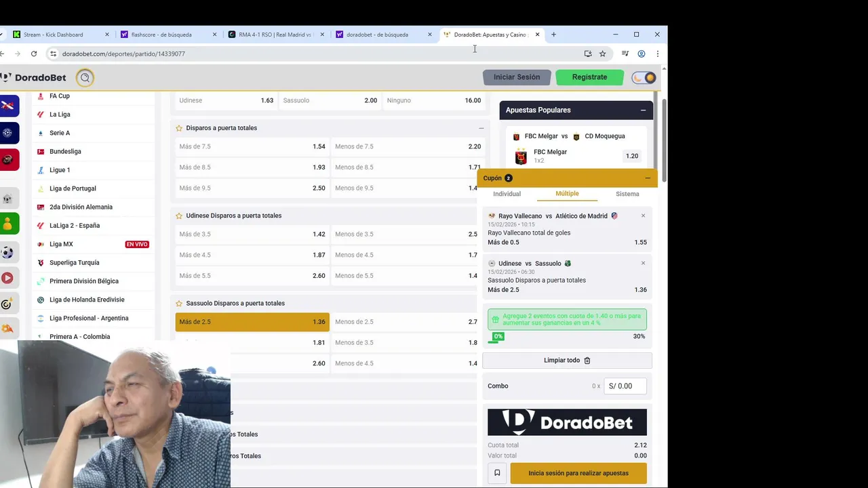Viewport: 868px width, 488px height.
Task: Deselect Sassuolo Más de 2.5 selection
Action: coord(252,322)
